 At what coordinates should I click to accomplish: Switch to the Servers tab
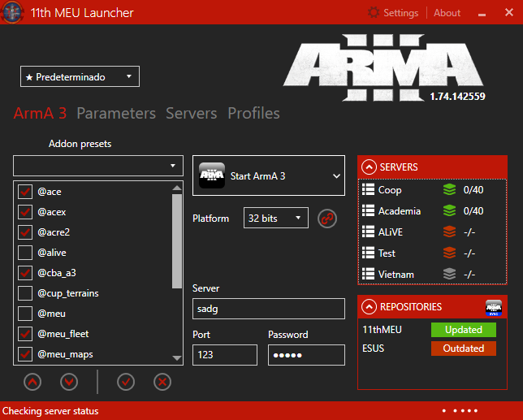[x=192, y=113]
